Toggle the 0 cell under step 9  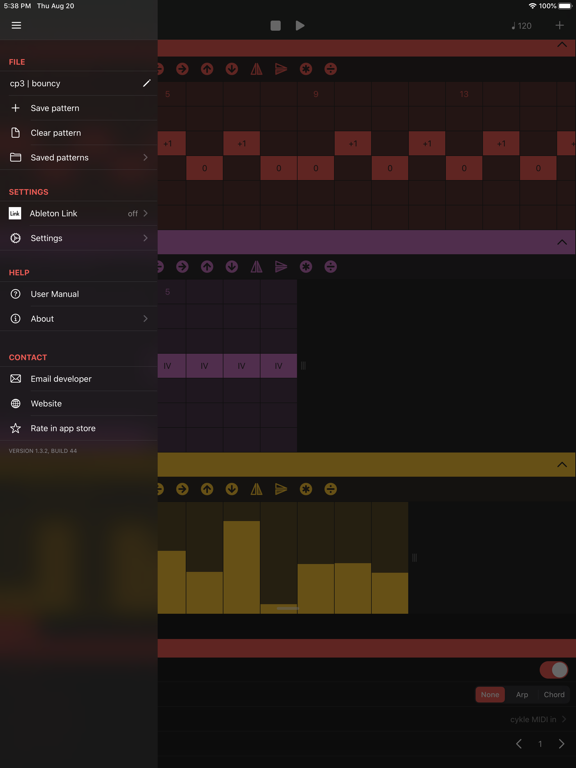[x=316, y=168]
